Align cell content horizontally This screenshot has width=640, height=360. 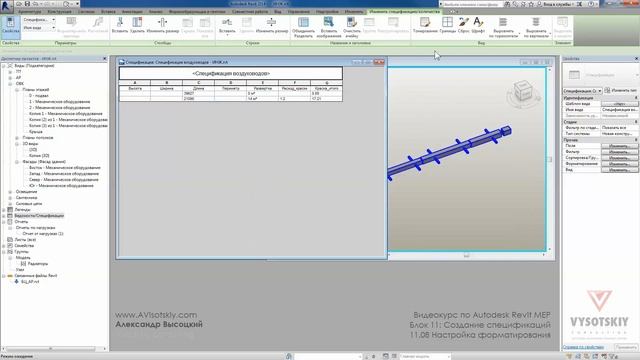point(503,27)
